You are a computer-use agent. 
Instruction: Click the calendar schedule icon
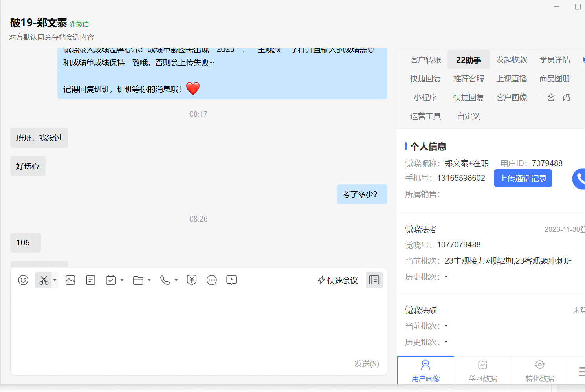click(x=111, y=280)
